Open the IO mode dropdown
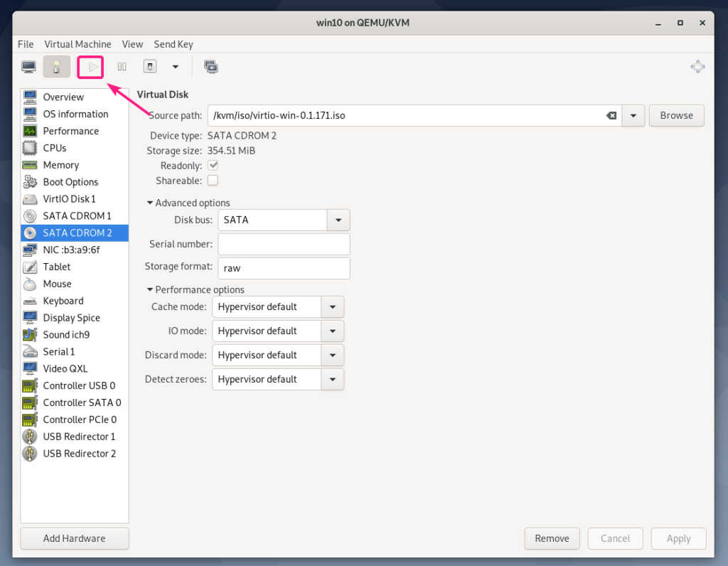Viewport: 728px width, 566px height. 333,331
